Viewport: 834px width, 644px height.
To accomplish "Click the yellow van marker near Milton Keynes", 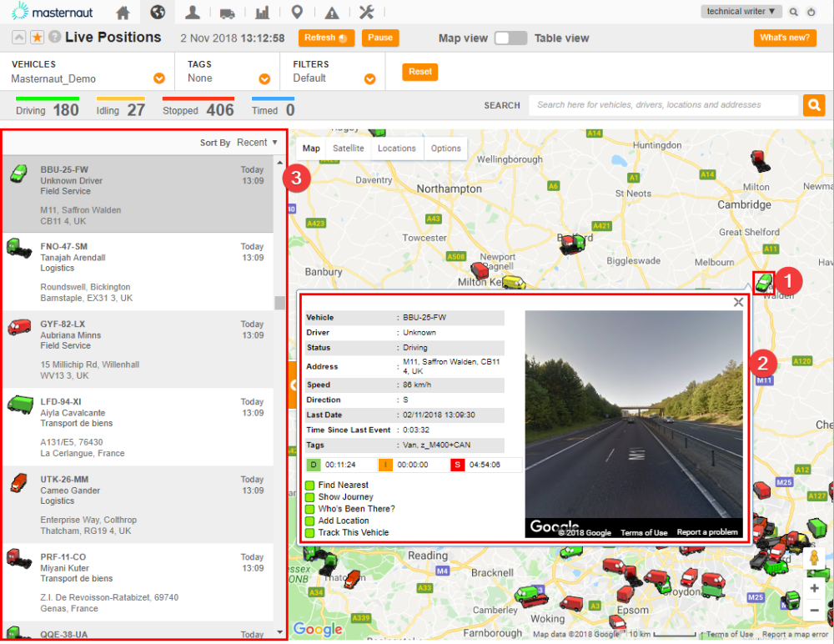I will coord(513,282).
